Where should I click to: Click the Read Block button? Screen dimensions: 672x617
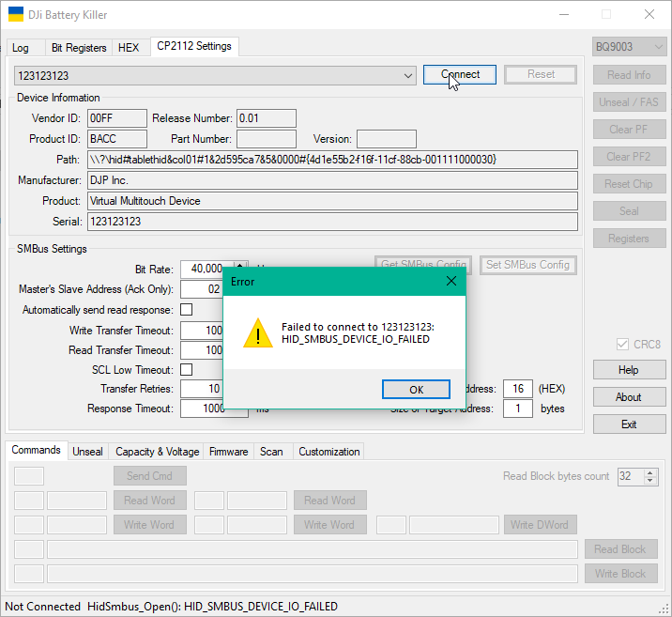(x=621, y=549)
